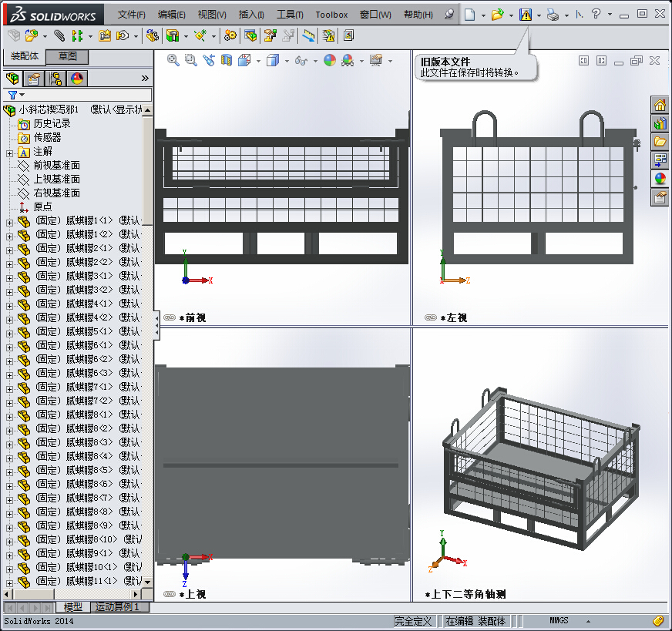Click the Move Component icon

pyautogui.click(x=123, y=35)
